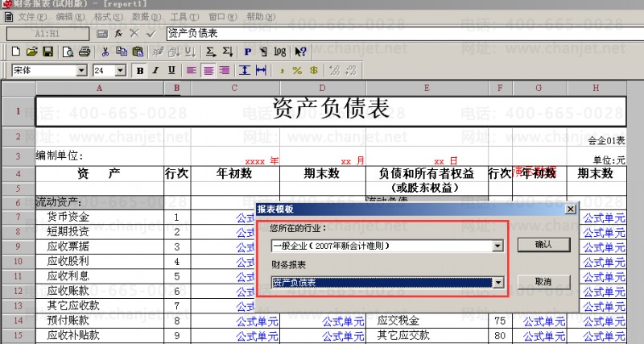The width and height of the screenshot is (644, 344).
Task: Confirm formula entry with the checkmark icon
Action: pyautogui.click(x=151, y=33)
